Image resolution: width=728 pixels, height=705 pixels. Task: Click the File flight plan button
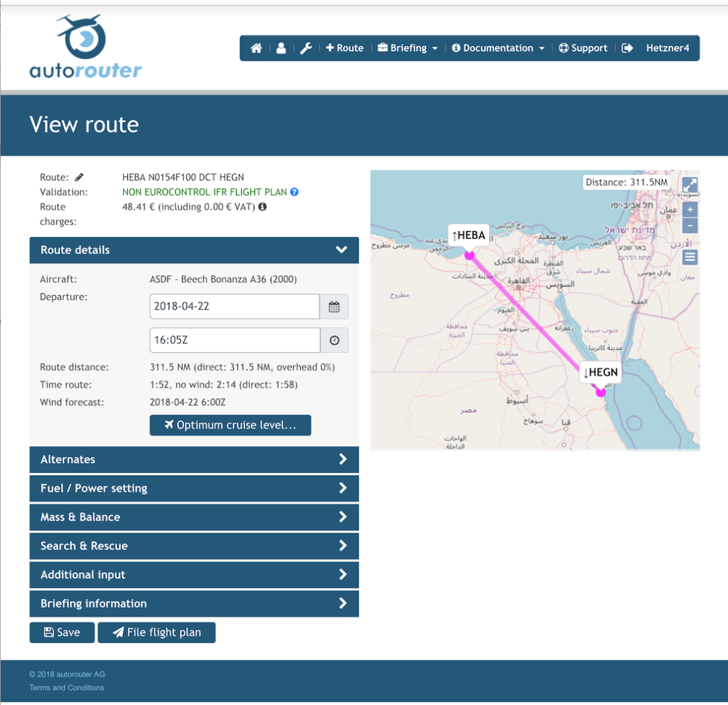pos(156,632)
